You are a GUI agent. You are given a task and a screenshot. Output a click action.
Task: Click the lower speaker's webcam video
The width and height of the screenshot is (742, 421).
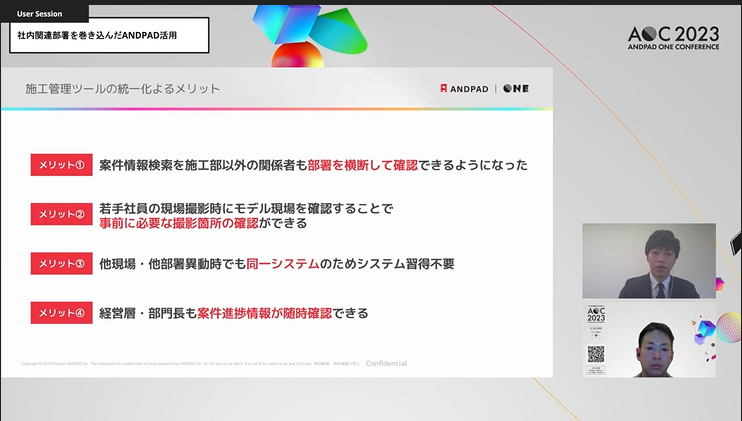tap(649, 340)
